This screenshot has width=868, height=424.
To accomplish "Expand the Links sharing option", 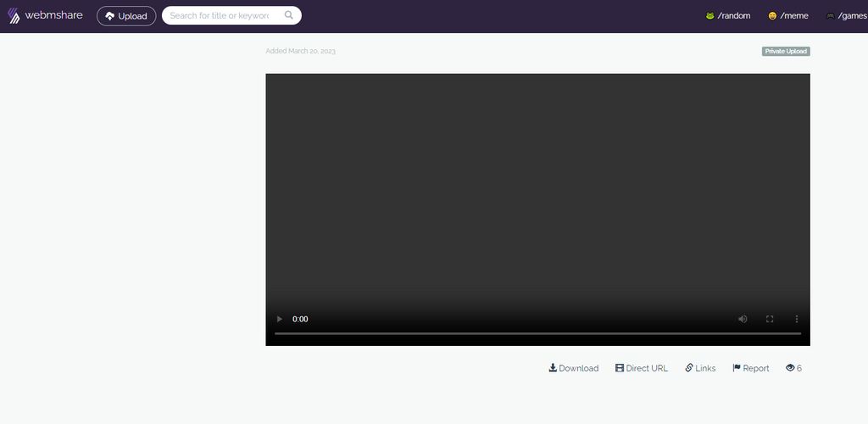I will point(700,368).
